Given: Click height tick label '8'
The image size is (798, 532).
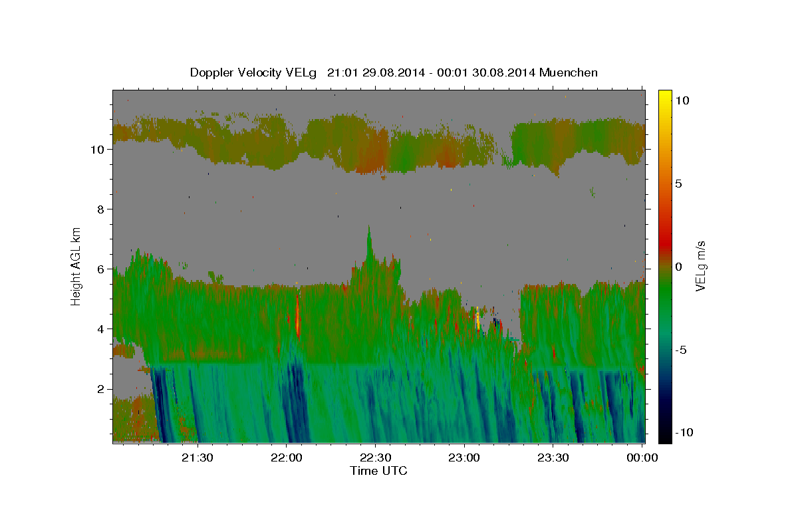Looking at the screenshot, I should [101, 209].
